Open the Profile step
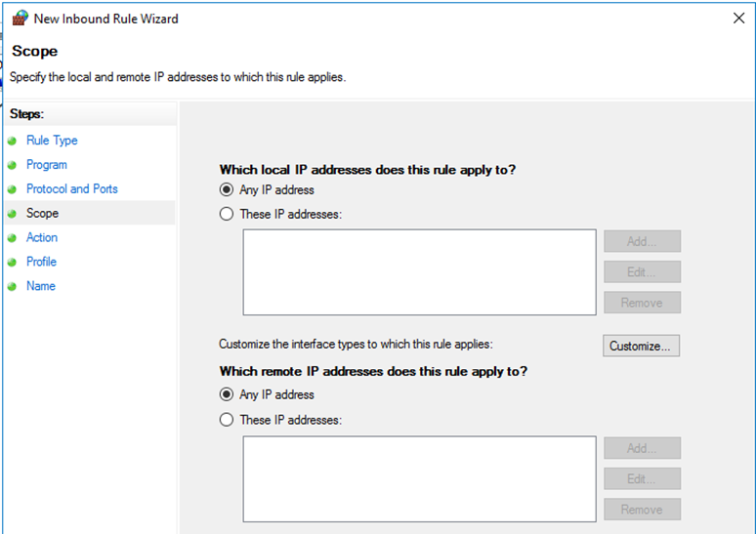Screen dimensions: 756x534 pos(41,262)
